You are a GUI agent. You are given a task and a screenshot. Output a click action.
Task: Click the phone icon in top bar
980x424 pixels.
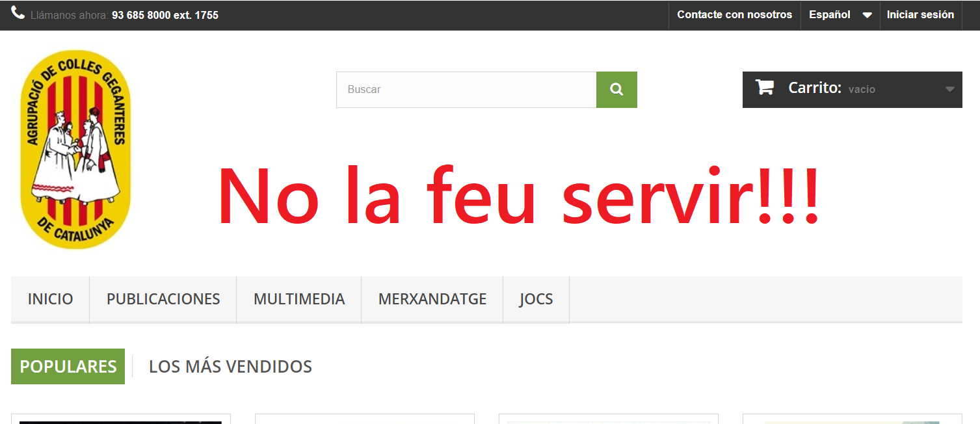point(18,13)
